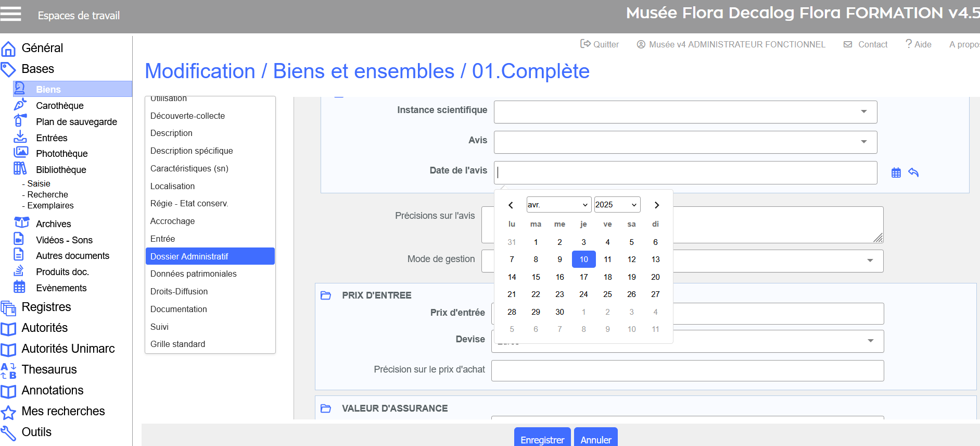Image resolution: width=980 pixels, height=446 pixels.
Task: Go to previous month in calendar
Action: pyautogui.click(x=511, y=205)
